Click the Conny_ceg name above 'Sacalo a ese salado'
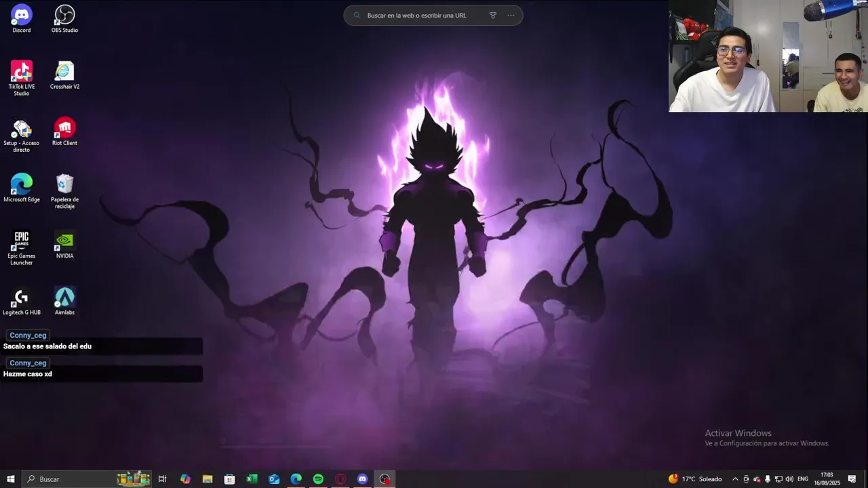The image size is (868, 488). click(x=28, y=335)
